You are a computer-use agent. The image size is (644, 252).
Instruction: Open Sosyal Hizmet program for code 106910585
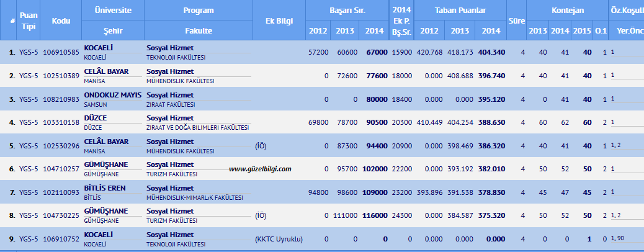pos(170,48)
